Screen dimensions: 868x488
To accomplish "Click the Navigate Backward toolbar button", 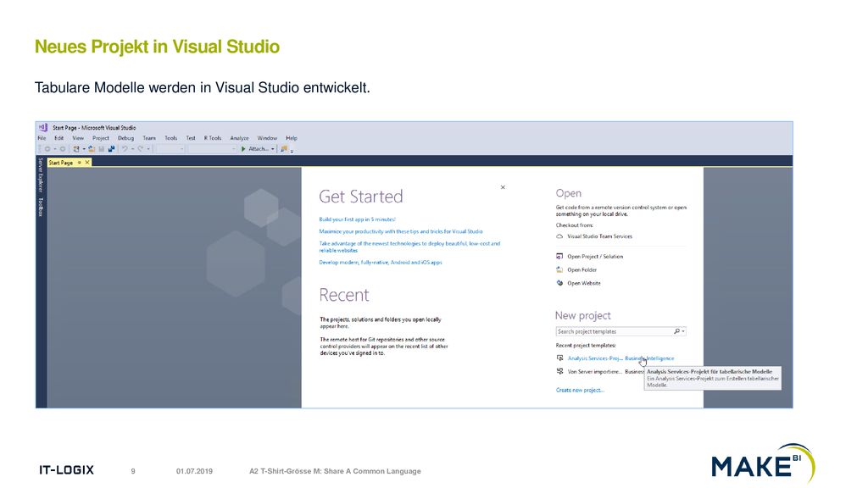I will point(47,149).
